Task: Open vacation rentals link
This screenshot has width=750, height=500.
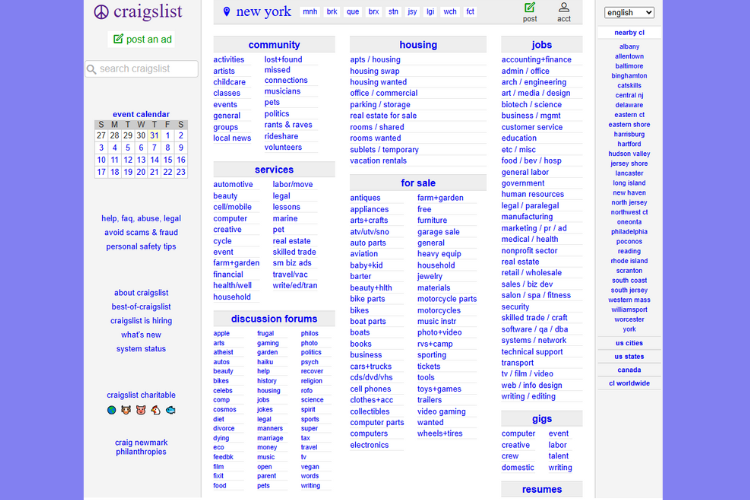Action: [x=378, y=160]
